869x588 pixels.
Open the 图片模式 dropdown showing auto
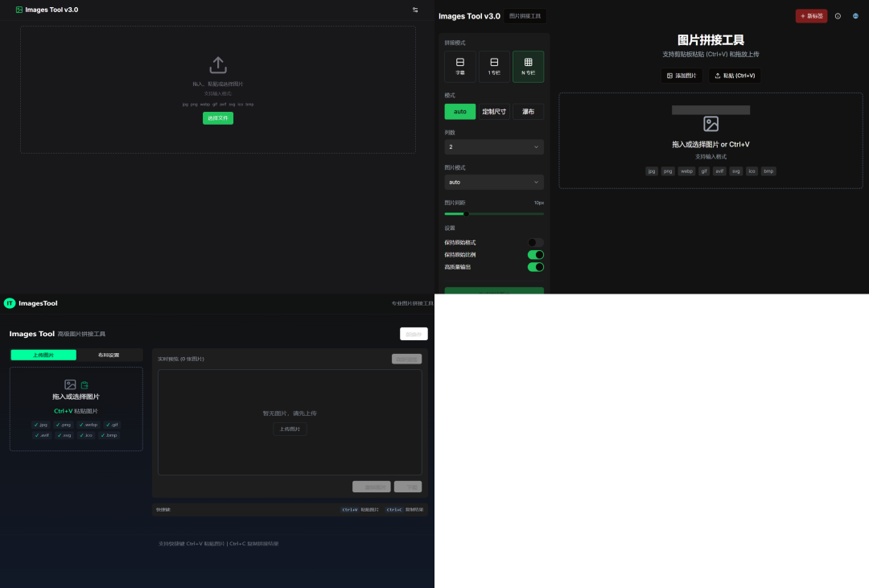(494, 182)
